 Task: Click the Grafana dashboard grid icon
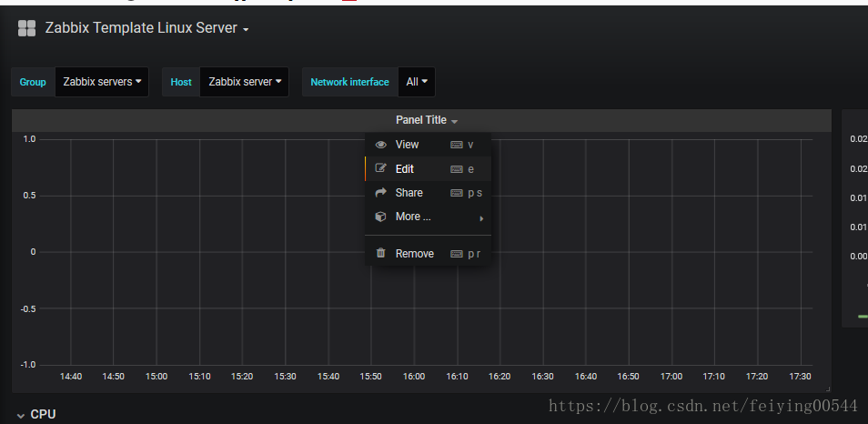[26, 28]
